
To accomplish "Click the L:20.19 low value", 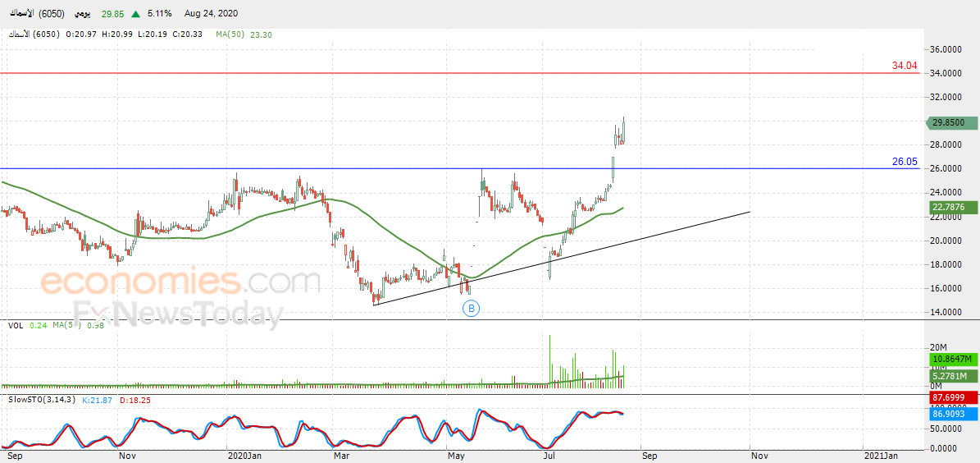I will (x=151, y=35).
